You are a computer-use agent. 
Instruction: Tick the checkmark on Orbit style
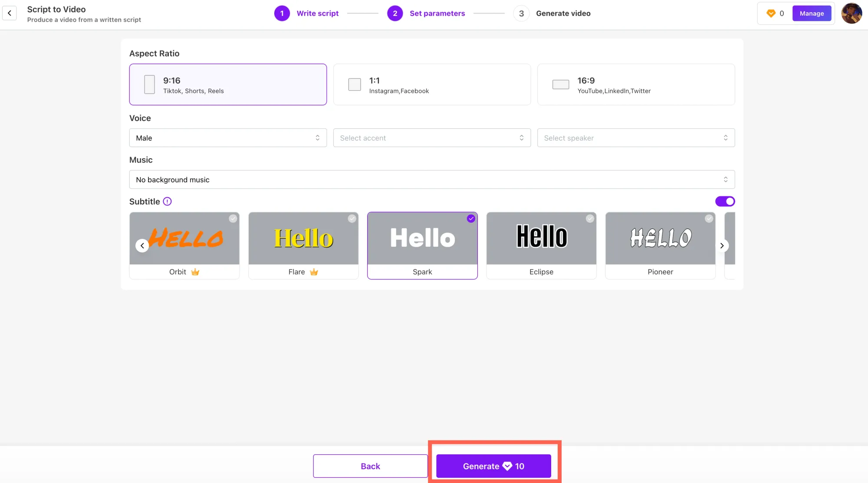click(x=233, y=219)
